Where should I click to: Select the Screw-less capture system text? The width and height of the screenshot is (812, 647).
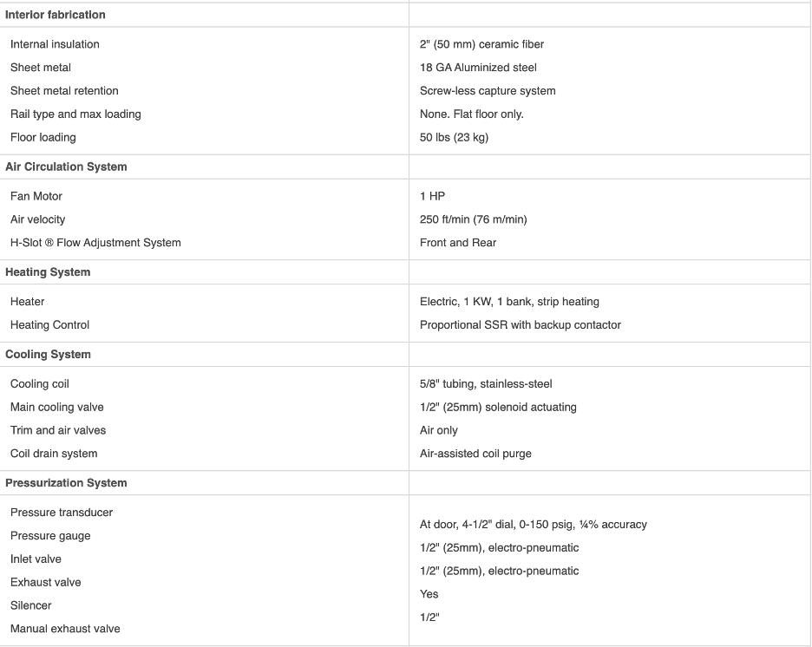tap(488, 91)
